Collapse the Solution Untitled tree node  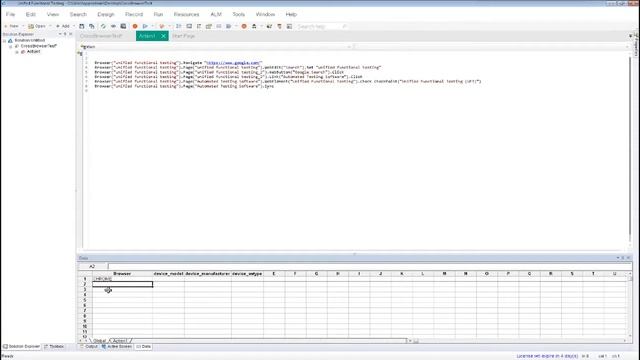click(4, 41)
